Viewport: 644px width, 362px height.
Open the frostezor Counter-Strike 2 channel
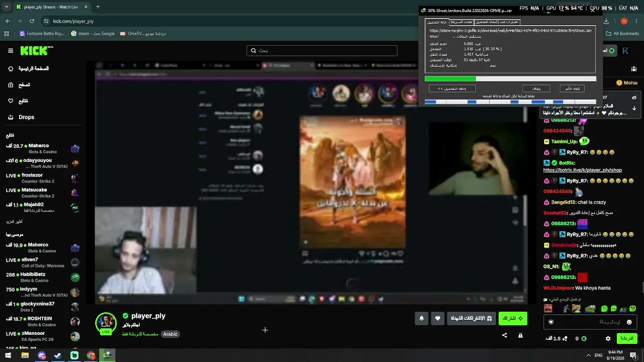coord(43,178)
